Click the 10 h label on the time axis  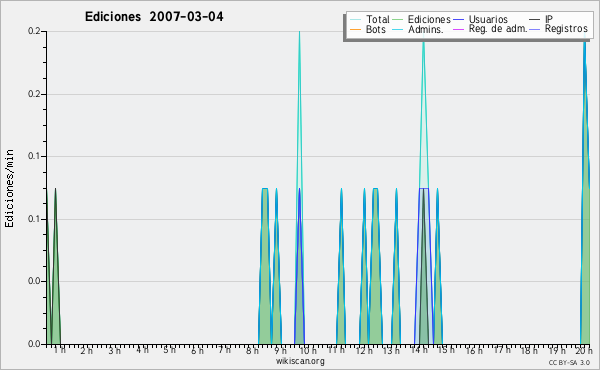(308, 351)
